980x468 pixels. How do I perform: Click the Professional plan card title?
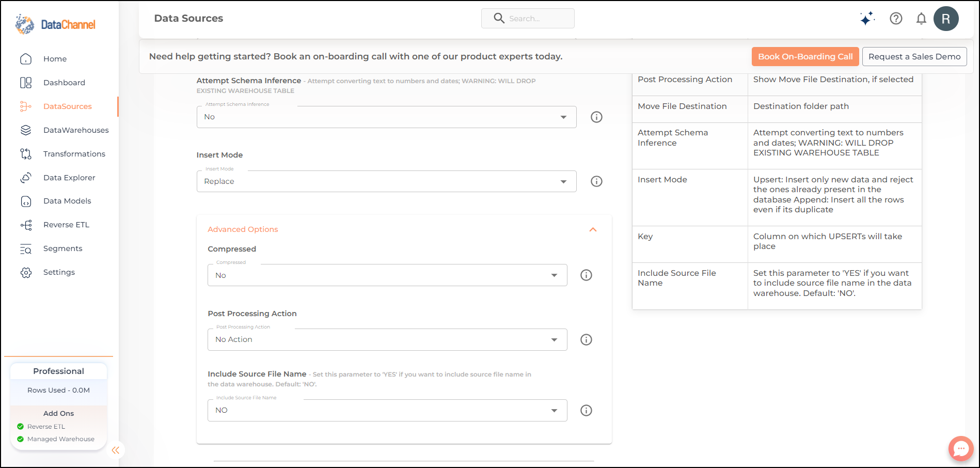click(58, 371)
